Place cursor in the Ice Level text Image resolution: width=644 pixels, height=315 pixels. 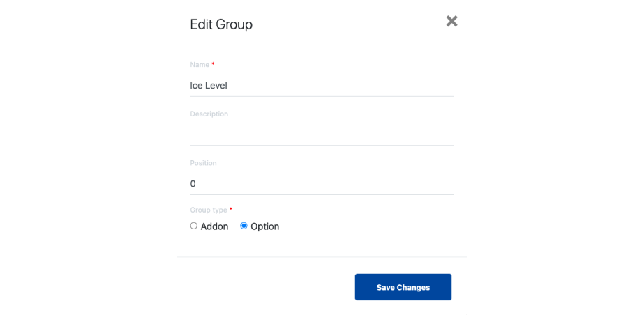point(209,85)
